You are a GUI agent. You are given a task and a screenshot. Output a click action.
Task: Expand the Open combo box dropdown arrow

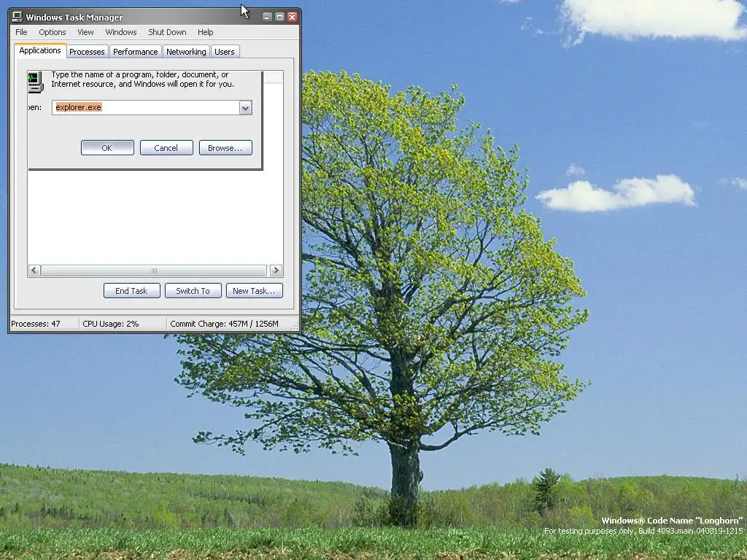coord(245,108)
